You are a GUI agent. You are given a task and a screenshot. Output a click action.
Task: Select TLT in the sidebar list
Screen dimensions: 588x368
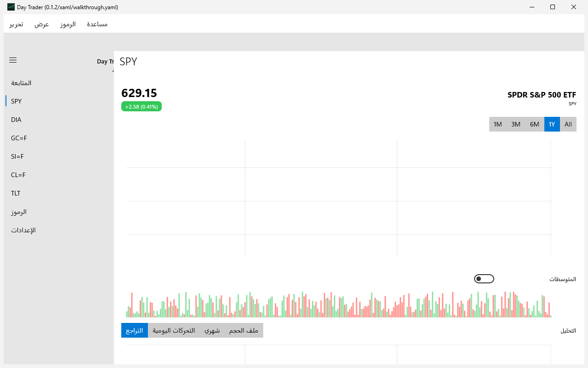point(59,193)
